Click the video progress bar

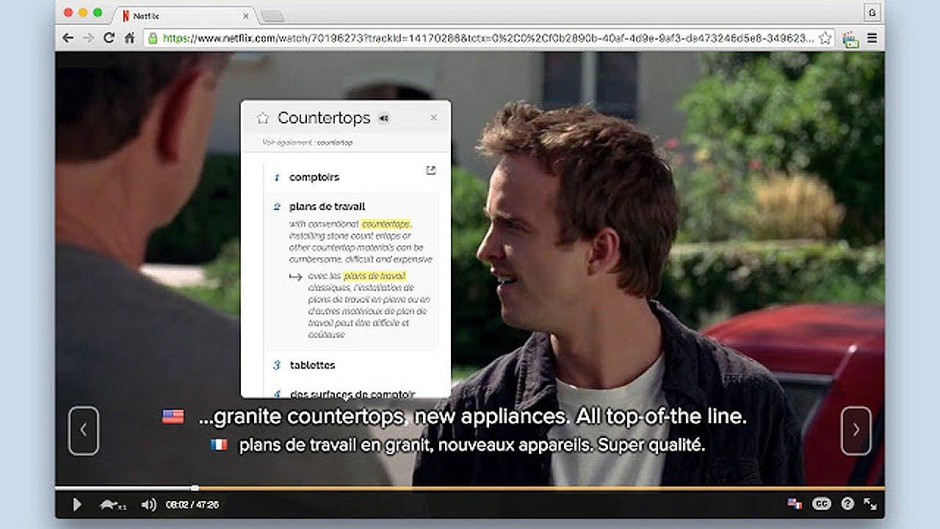pos(470,488)
